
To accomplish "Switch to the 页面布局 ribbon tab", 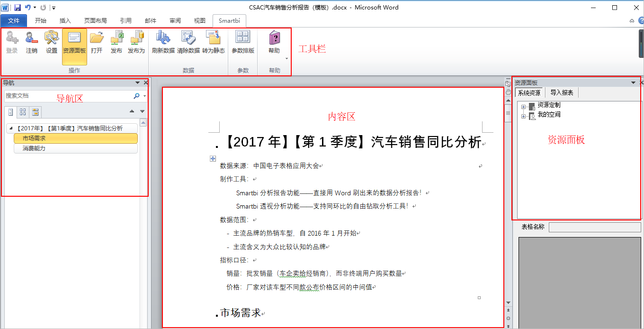I will click(x=96, y=21).
